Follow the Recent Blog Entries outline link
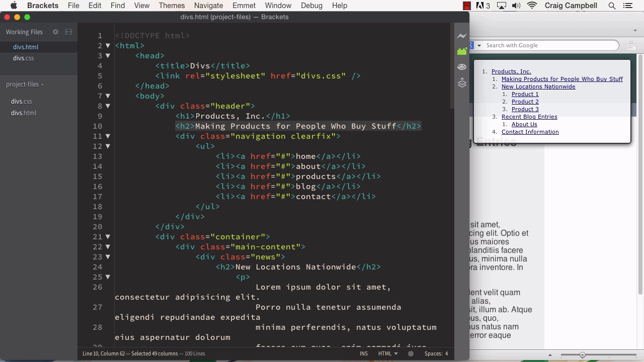This screenshot has width=644, height=362. pyautogui.click(x=529, y=117)
